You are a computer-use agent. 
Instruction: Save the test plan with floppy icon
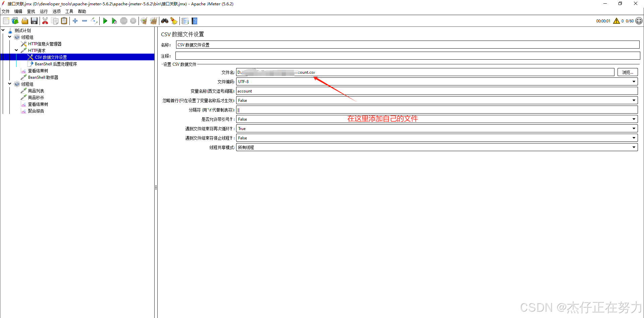click(x=34, y=21)
